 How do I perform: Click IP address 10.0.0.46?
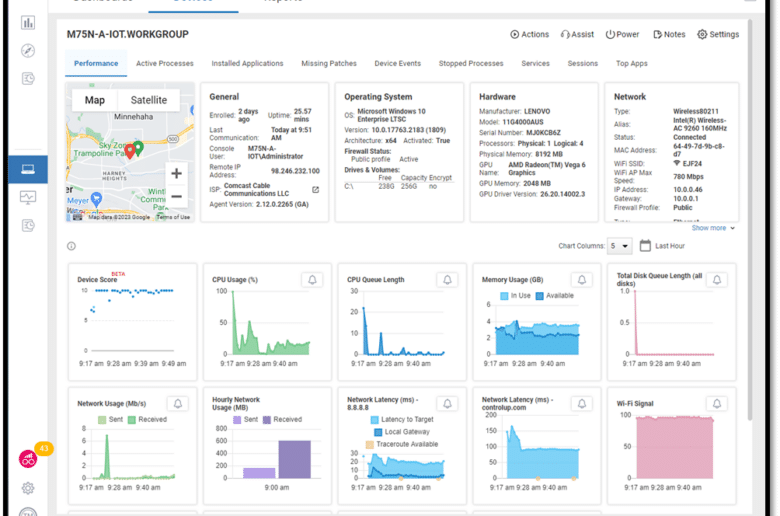click(x=688, y=190)
